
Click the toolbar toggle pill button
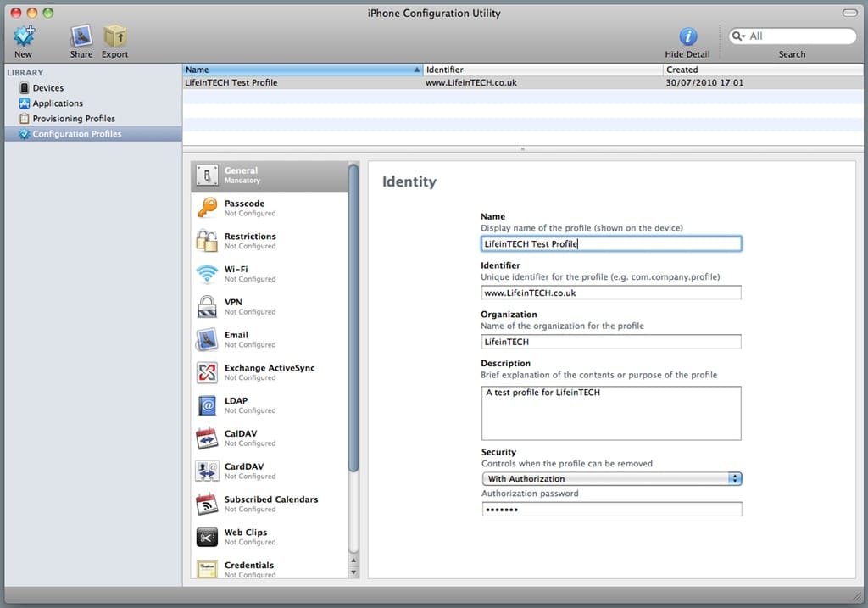point(849,13)
